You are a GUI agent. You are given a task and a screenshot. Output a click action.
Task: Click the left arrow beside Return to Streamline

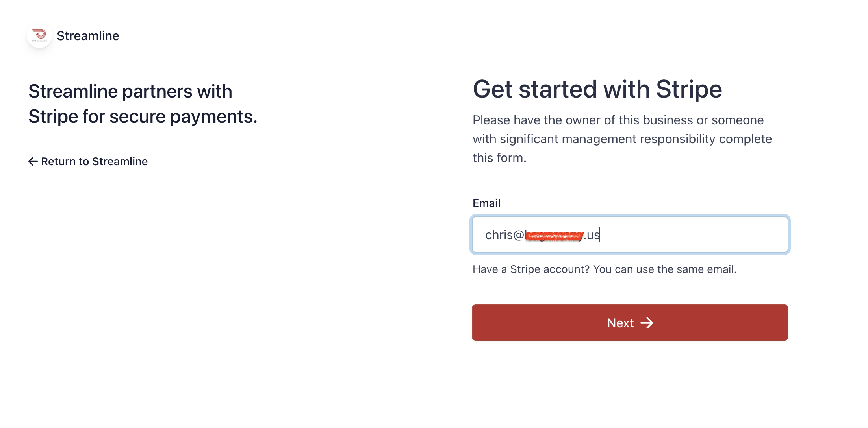[33, 161]
